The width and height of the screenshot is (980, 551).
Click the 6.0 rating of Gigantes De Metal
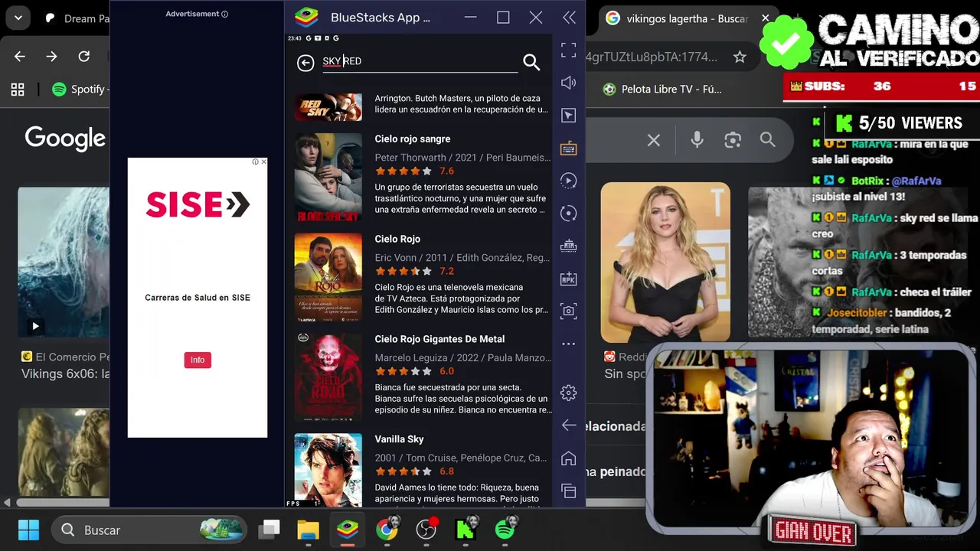[x=446, y=371]
